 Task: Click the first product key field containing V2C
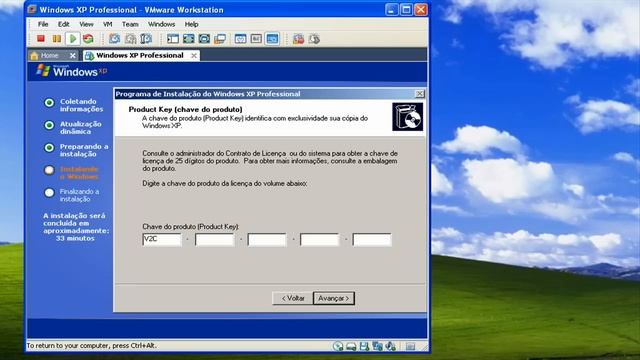click(162, 240)
